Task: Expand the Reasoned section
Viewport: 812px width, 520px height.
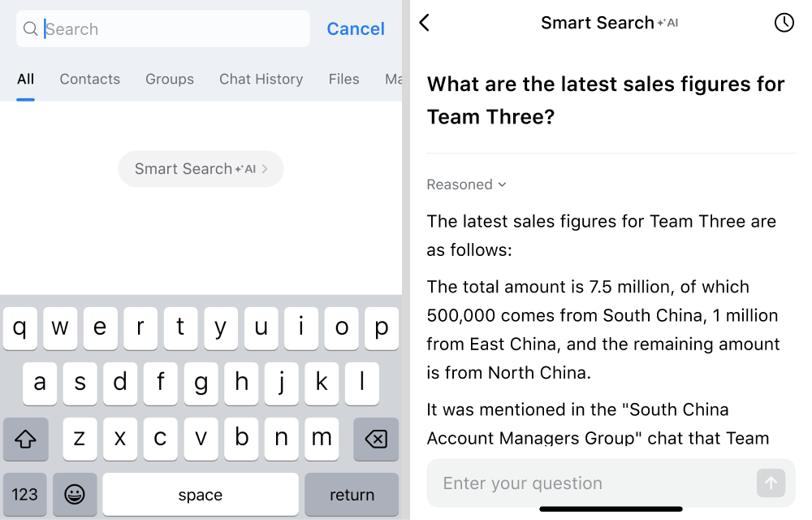Action: tap(467, 184)
